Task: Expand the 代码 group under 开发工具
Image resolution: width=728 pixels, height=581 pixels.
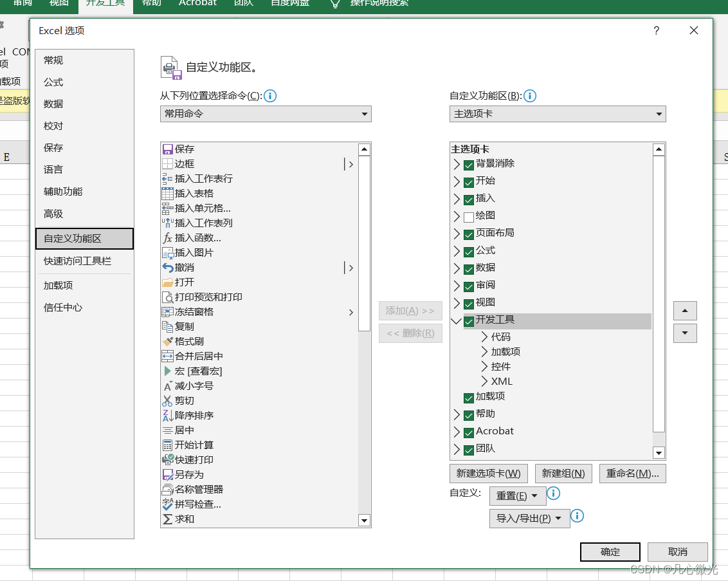Action: click(484, 337)
